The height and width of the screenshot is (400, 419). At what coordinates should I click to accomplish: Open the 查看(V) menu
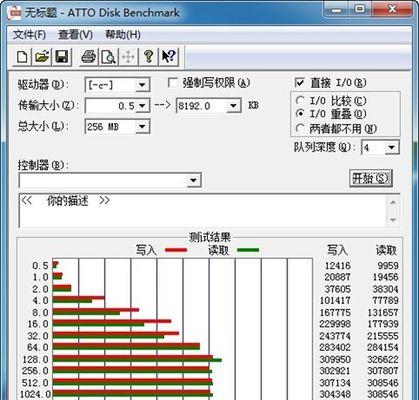point(75,34)
